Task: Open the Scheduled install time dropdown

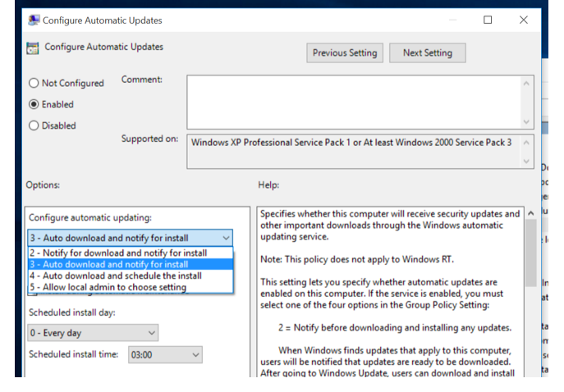Action: click(x=165, y=354)
